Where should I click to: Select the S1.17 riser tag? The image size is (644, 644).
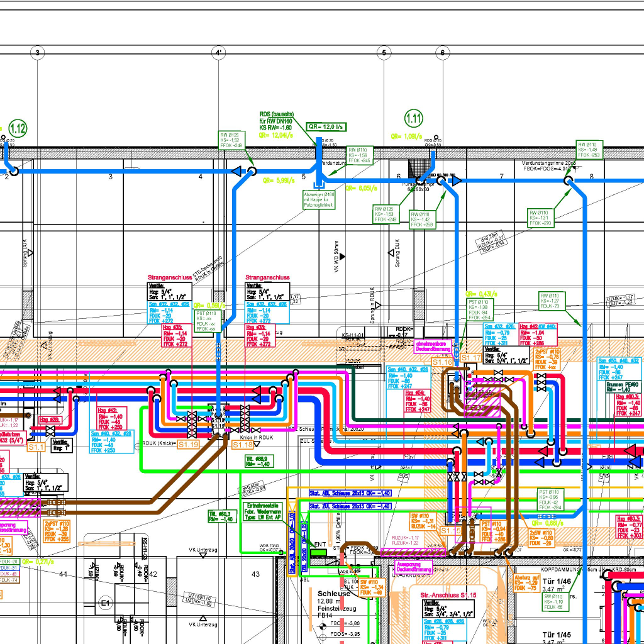(470, 357)
